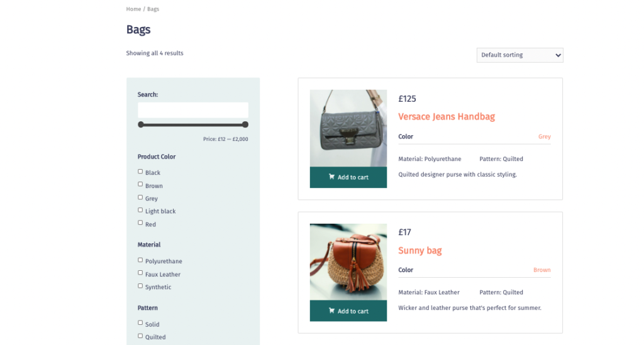The image size is (644, 345).
Task: Click the £125 price text
Action: pyautogui.click(x=407, y=99)
